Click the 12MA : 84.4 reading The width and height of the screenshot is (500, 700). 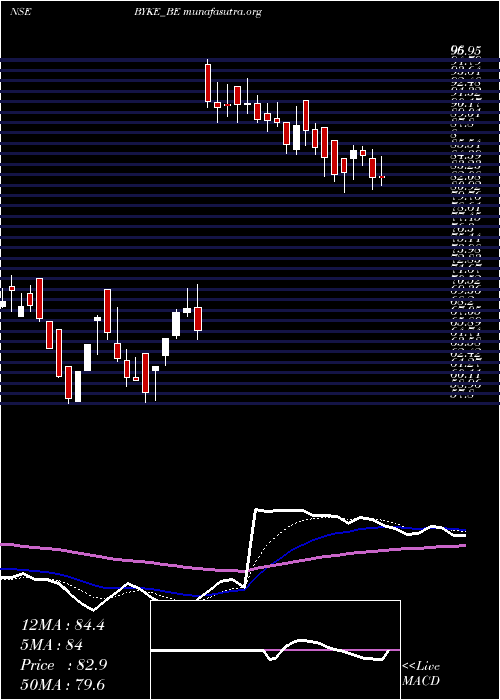pyautogui.click(x=63, y=625)
